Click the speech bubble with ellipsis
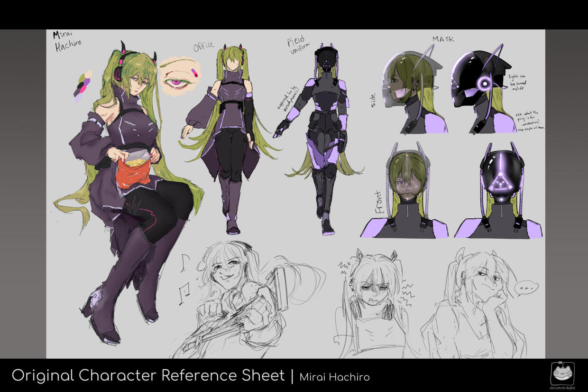The height and width of the screenshot is (392, 588). [526, 288]
